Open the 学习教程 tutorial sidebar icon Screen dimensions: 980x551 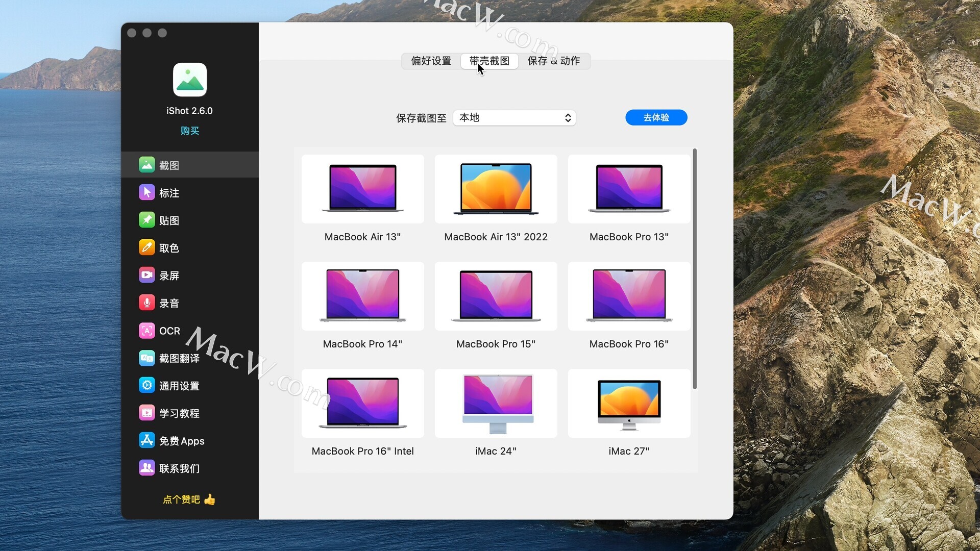pyautogui.click(x=147, y=413)
